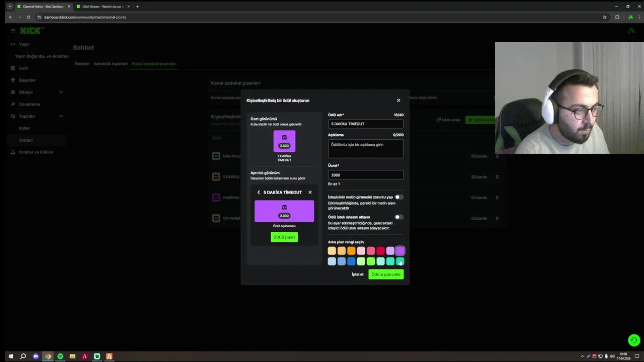
Task: Click the Ödül adı input field
Action: coord(366,124)
